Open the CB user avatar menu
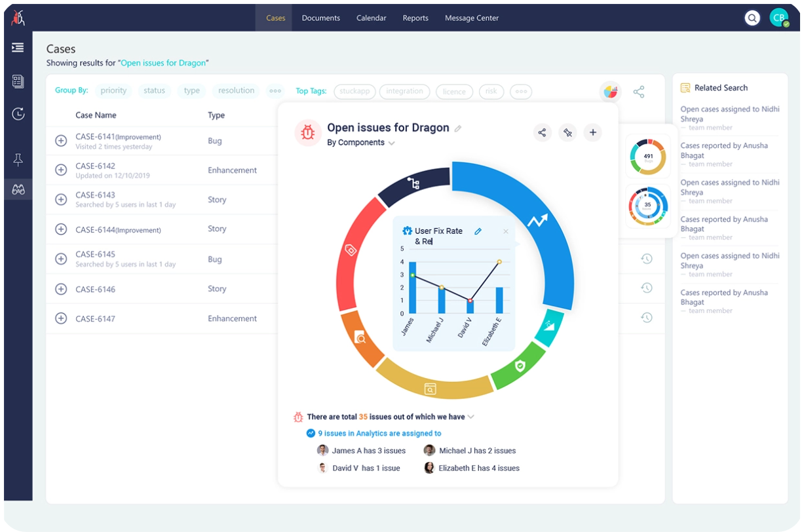Screen dimensions: 804x532 click(778, 18)
